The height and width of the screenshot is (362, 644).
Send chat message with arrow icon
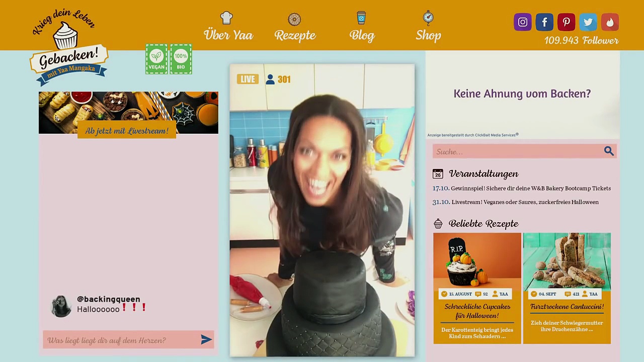tap(206, 340)
